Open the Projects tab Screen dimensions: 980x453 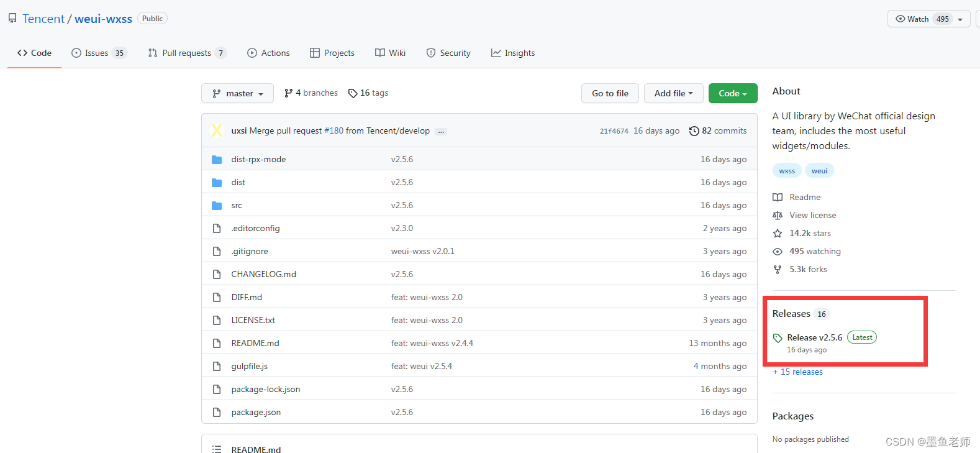click(332, 53)
